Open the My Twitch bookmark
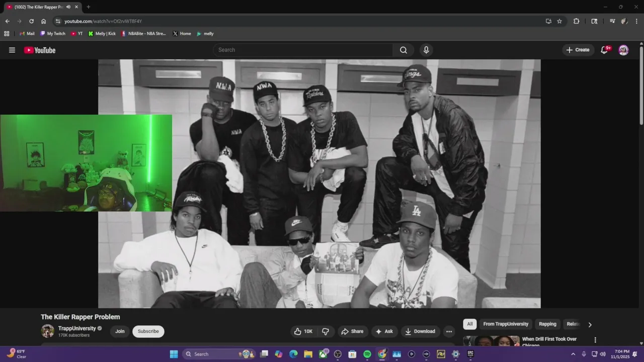This screenshot has width=644, height=362. point(53,34)
